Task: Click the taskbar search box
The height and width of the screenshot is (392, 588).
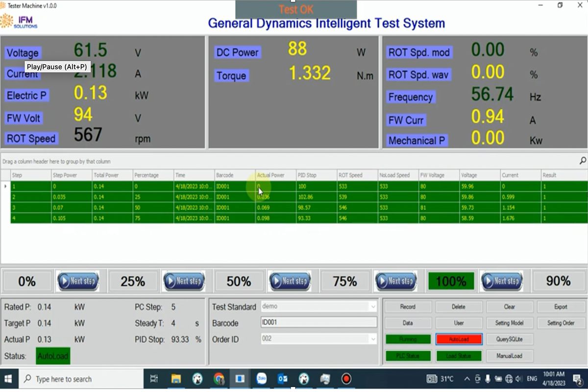Action: pyautogui.click(x=80, y=379)
